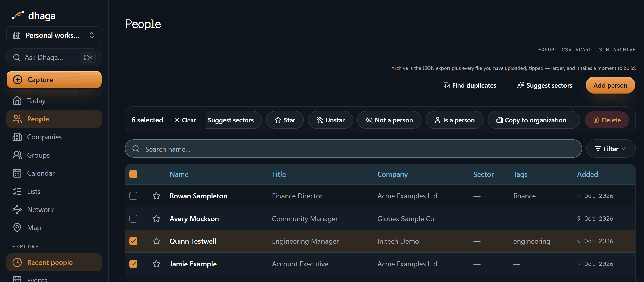The image size is (644, 282).
Task: Open the Filter dropdown
Action: click(611, 149)
